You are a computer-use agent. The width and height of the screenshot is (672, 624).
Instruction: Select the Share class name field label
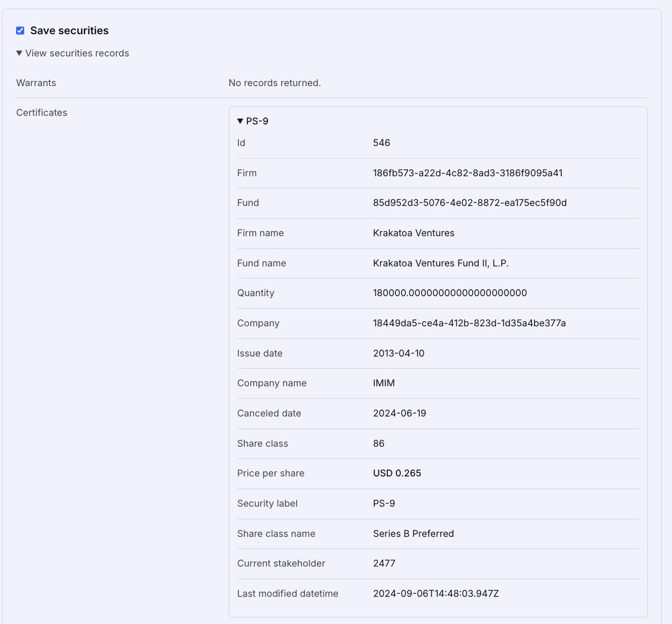[x=276, y=533]
